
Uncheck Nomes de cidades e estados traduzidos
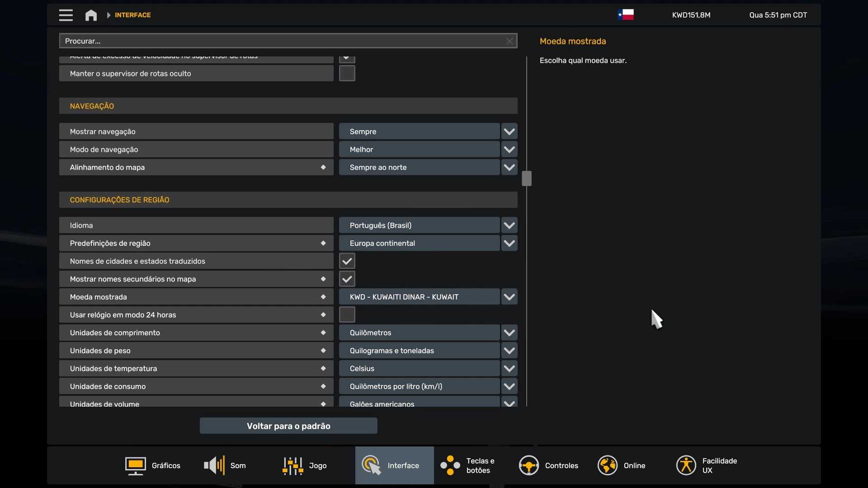click(347, 261)
